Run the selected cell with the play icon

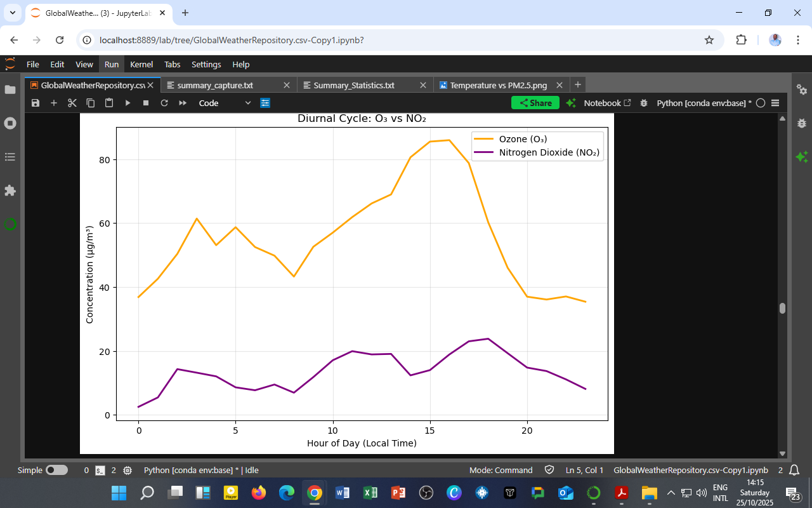tap(128, 103)
